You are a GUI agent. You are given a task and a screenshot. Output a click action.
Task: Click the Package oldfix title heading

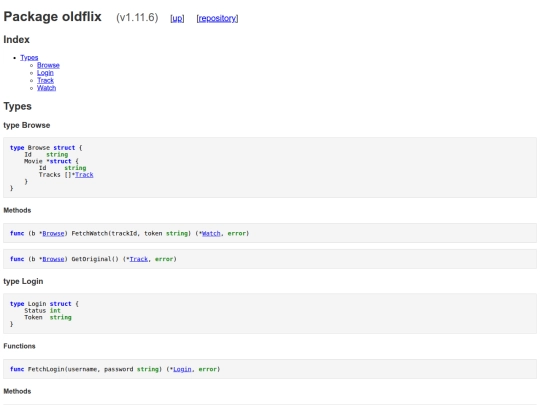(x=52, y=17)
